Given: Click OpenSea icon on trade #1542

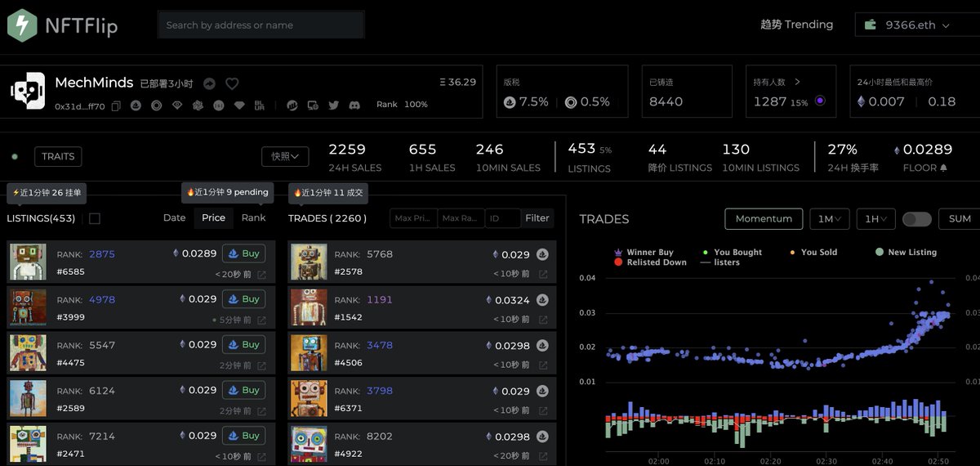Looking at the screenshot, I should pyautogui.click(x=542, y=300).
